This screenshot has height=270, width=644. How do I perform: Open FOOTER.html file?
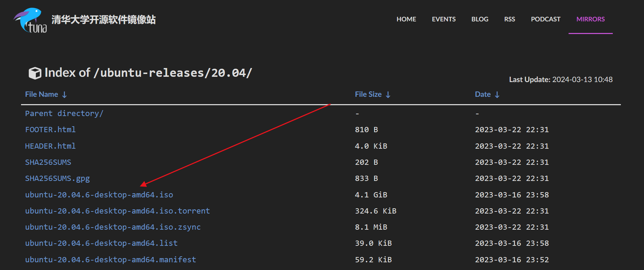point(50,130)
